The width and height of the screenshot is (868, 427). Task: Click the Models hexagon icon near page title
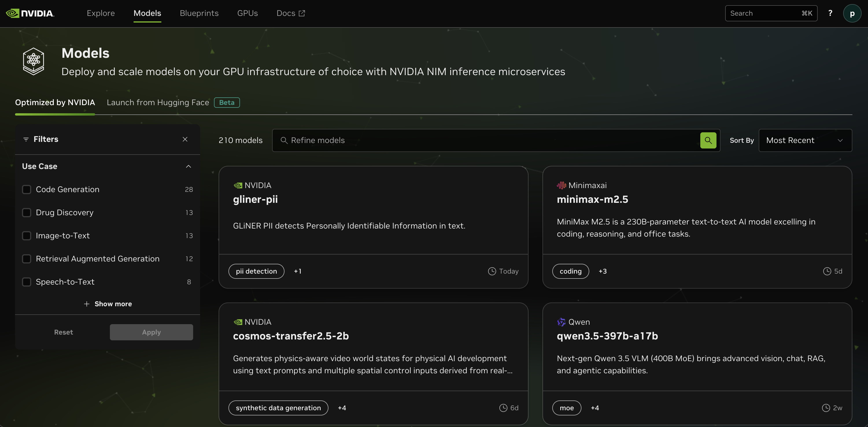click(33, 61)
